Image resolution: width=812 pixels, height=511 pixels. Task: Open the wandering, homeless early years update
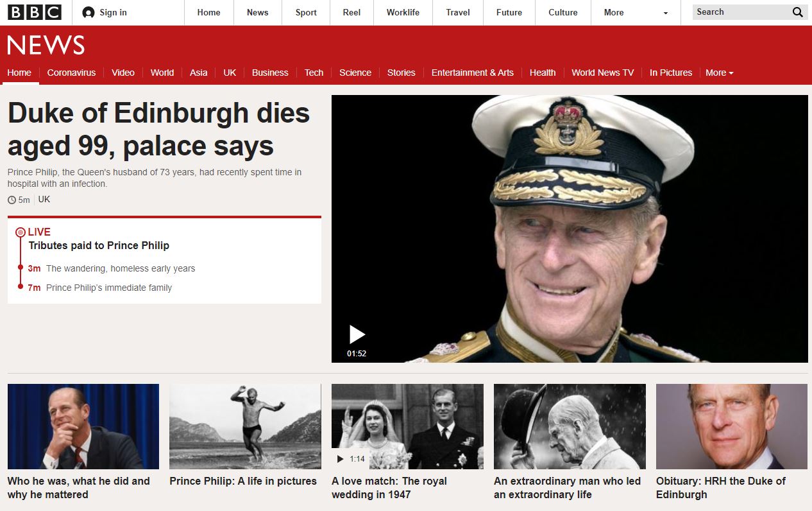pos(121,268)
